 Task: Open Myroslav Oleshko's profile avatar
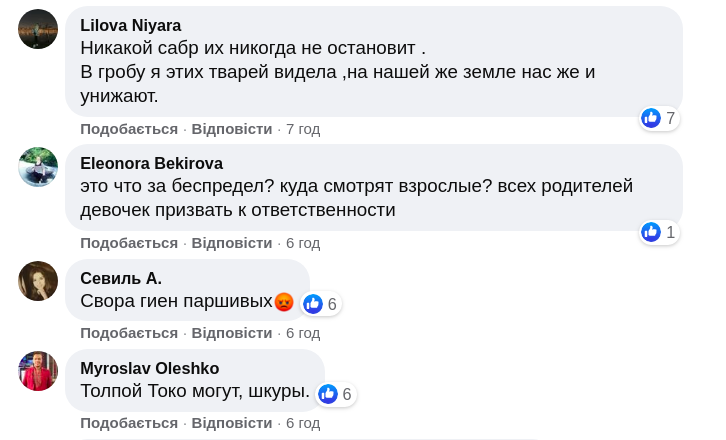pyautogui.click(x=38, y=371)
